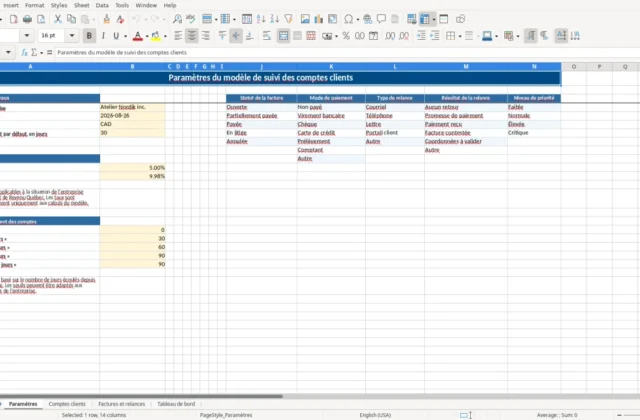
Task: Toggle Merge and Center Cells
Action: [x=283, y=36]
